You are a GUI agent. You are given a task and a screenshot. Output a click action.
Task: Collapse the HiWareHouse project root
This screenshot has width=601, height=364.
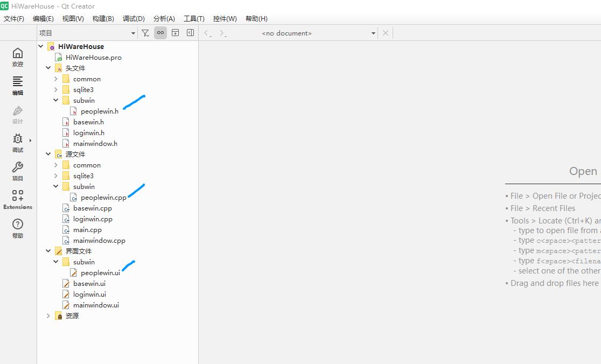41,46
